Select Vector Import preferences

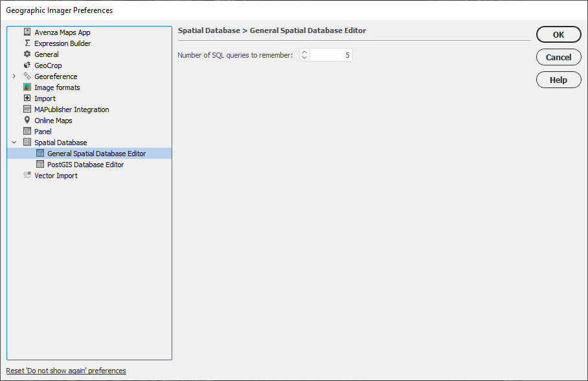click(x=56, y=176)
